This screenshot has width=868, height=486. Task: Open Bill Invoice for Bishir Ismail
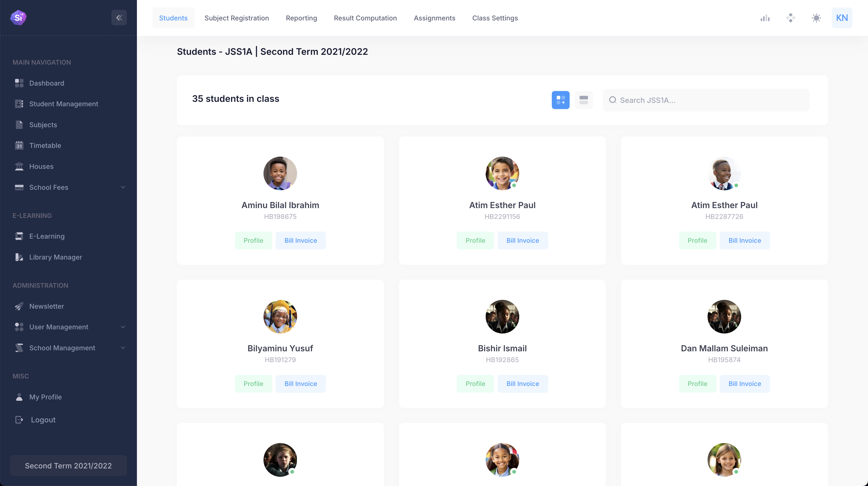click(523, 383)
